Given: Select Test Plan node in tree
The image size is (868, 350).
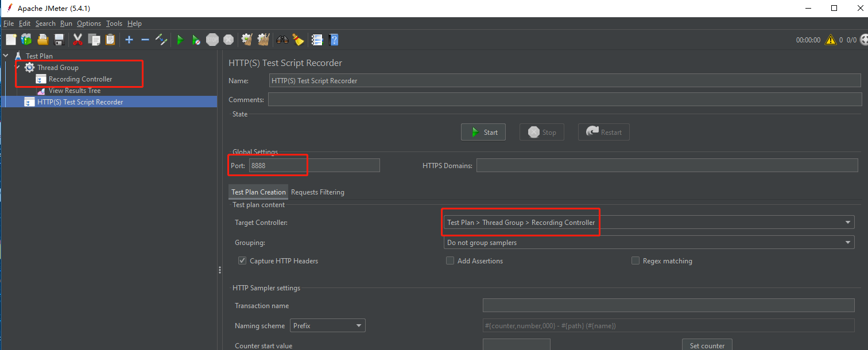Looking at the screenshot, I should click(39, 56).
